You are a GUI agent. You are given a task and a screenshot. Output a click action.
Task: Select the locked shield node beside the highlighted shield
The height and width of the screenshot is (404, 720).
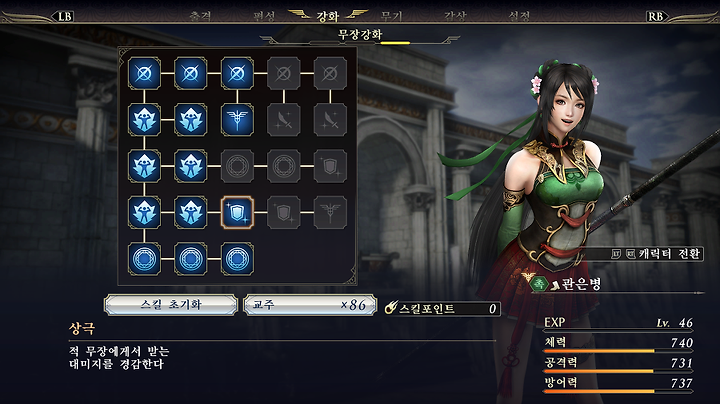[284, 213]
